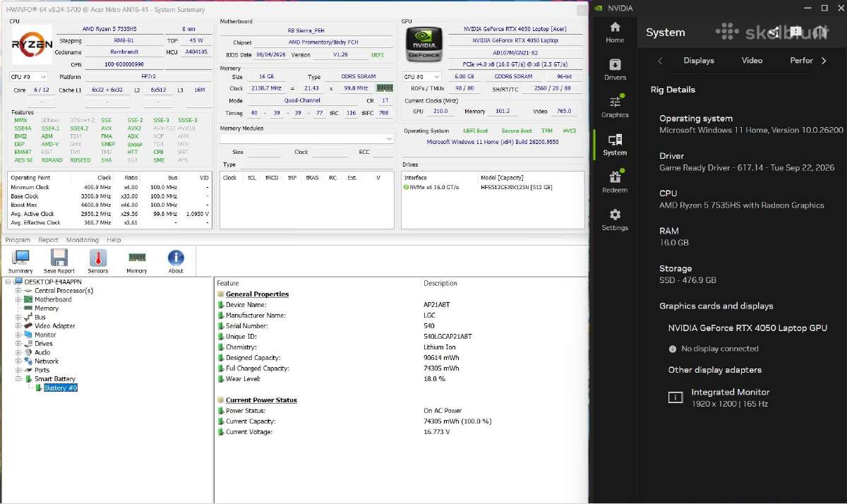Click the right chevron to show more tabs
Screen dimensions: 847x504
click(824, 61)
